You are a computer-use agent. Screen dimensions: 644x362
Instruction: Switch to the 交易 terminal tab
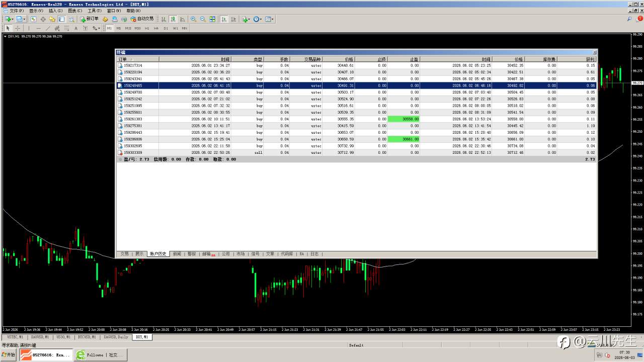(x=124, y=254)
